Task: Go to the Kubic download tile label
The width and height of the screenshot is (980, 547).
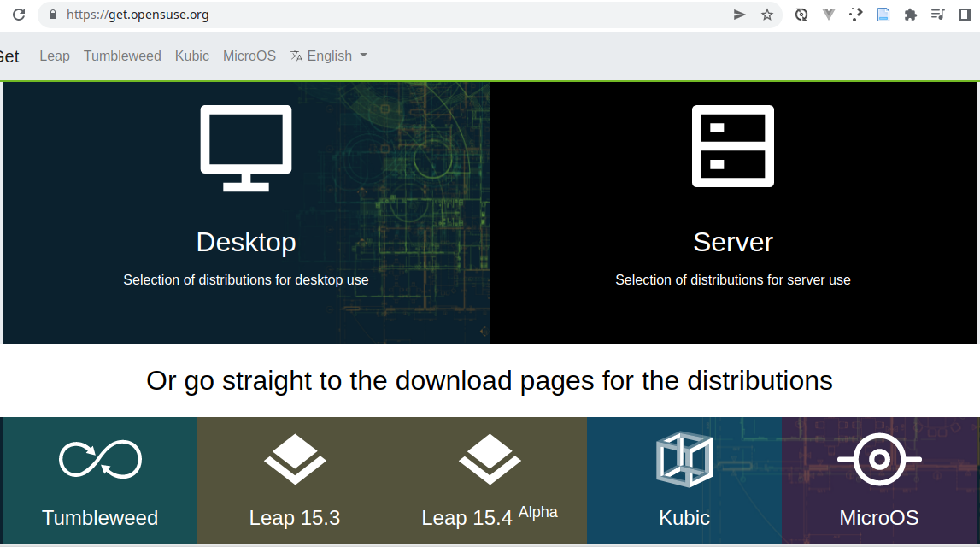Action: (x=684, y=518)
